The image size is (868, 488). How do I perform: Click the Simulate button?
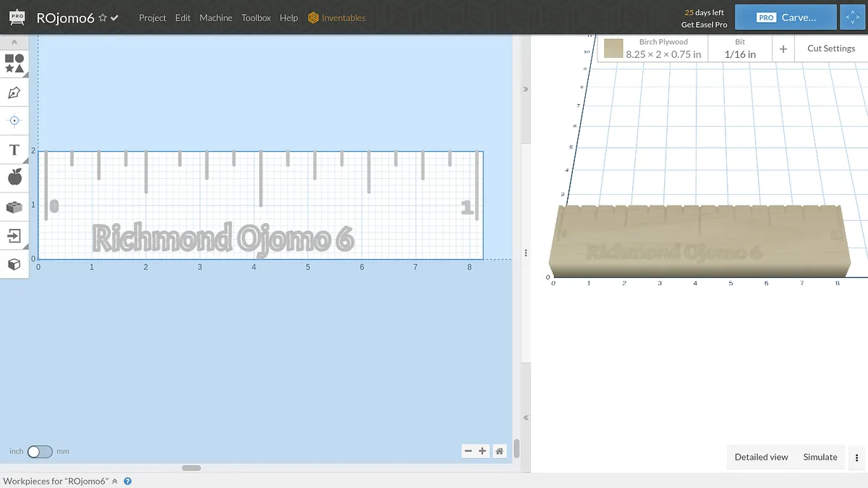click(x=820, y=457)
